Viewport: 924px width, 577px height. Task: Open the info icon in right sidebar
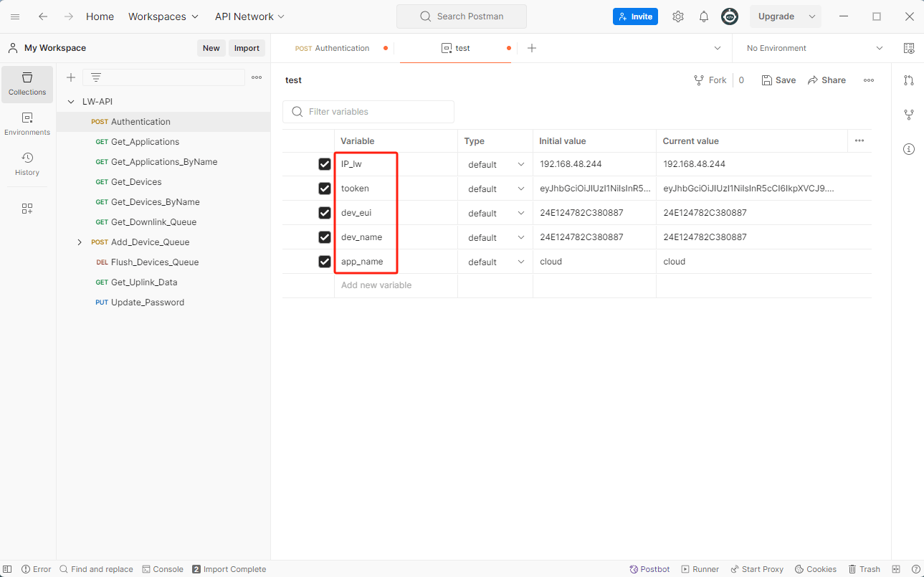click(909, 149)
